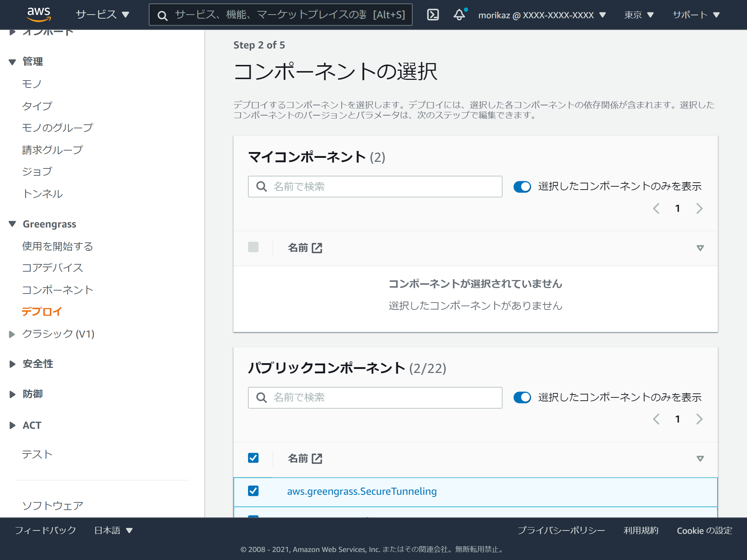
Task: Click the AWS logo to go home
Action: [x=39, y=15]
